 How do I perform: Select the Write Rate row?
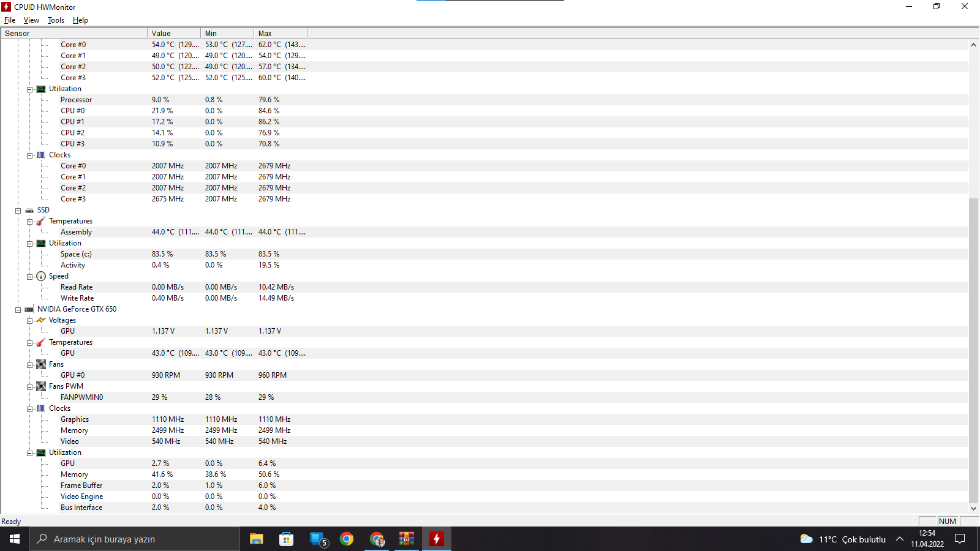pos(484,298)
